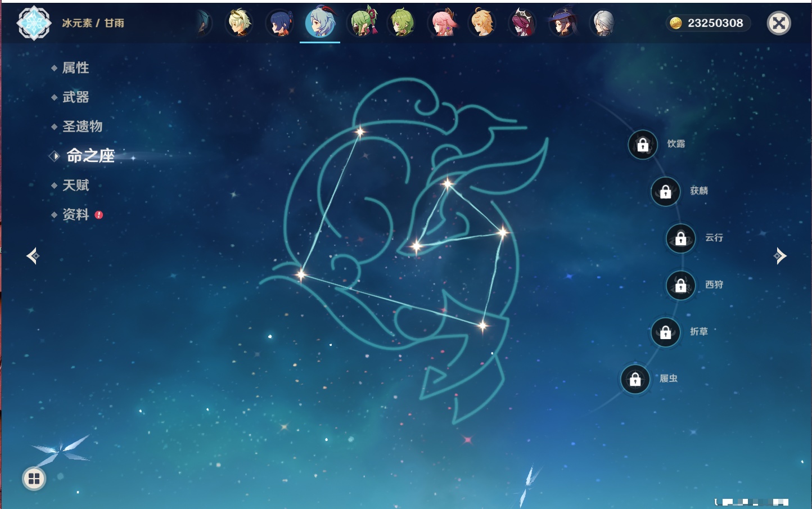The image size is (812, 509).
Task: Click the red alert badge next to 资料
Action: click(x=99, y=215)
